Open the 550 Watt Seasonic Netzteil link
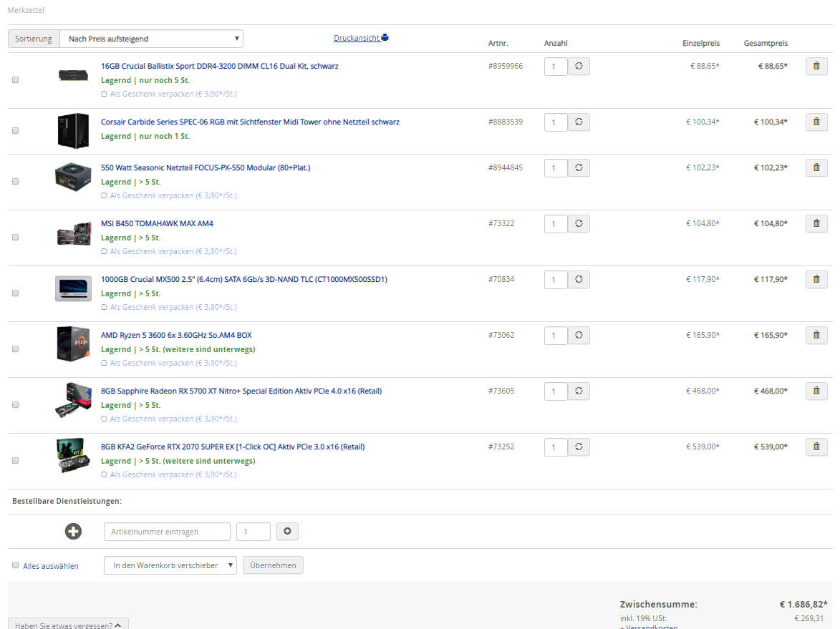This screenshot has height=629, width=840. coord(206,167)
